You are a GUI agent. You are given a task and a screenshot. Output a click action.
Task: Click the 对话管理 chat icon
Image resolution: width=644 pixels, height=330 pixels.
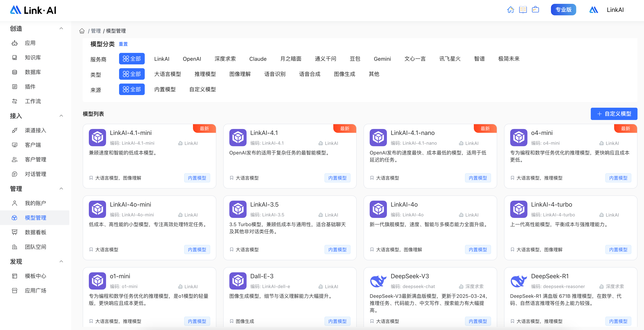tap(15, 174)
